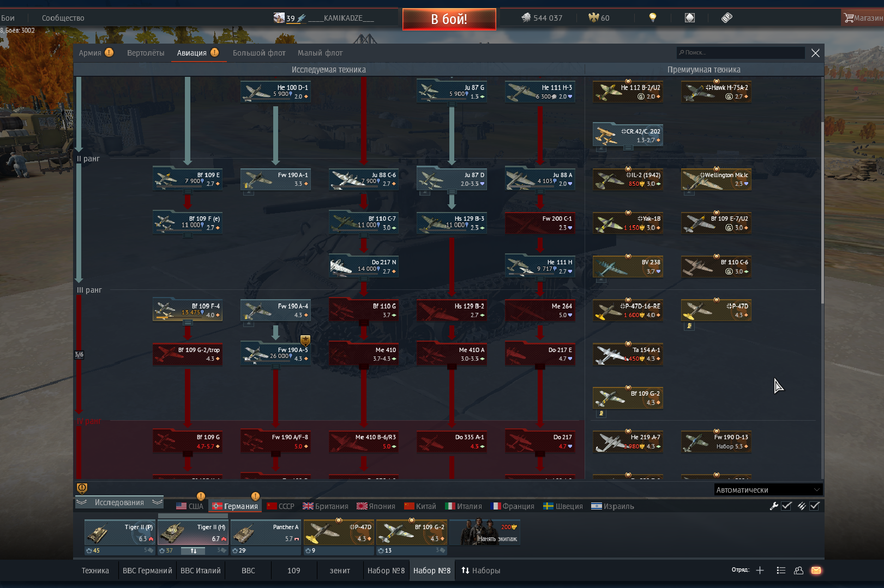Viewport: 884px width, 588px height.
Task: Select the Япония nation tab
Action: pos(376,506)
